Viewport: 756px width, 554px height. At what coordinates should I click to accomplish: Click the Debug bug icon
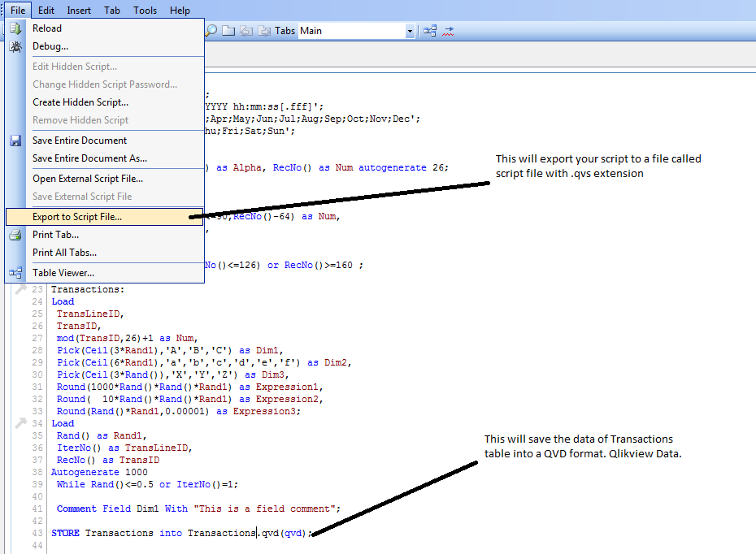pos(15,46)
